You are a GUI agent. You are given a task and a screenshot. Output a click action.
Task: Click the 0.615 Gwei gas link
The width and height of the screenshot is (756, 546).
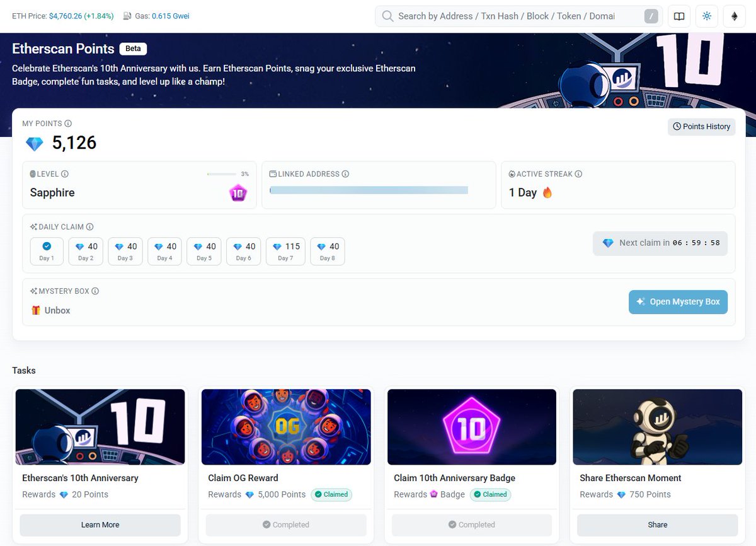tap(170, 16)
